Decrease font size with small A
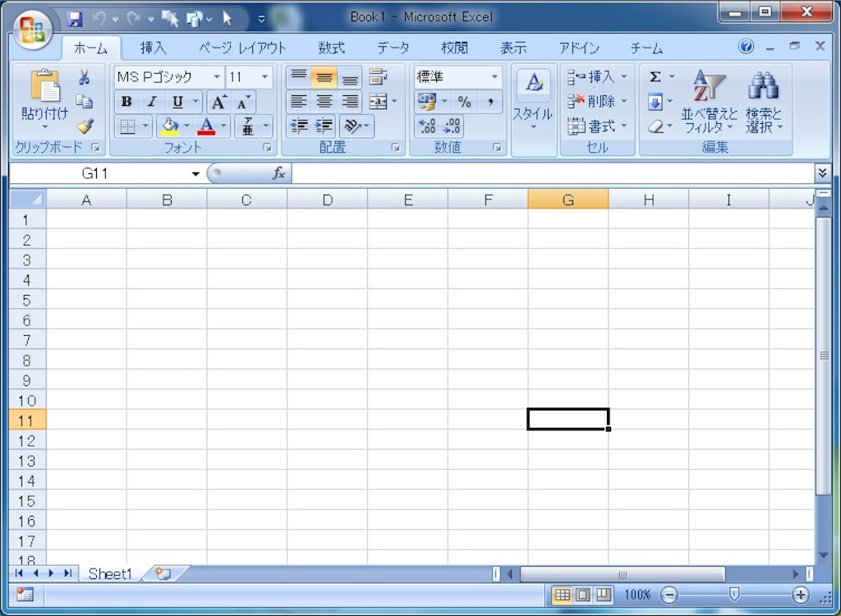Screen dimensions: 841x616 [243, 102]
